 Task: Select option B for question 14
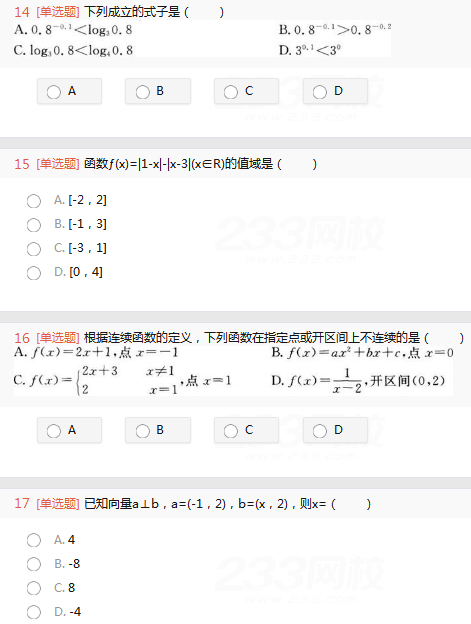(158, 92)
